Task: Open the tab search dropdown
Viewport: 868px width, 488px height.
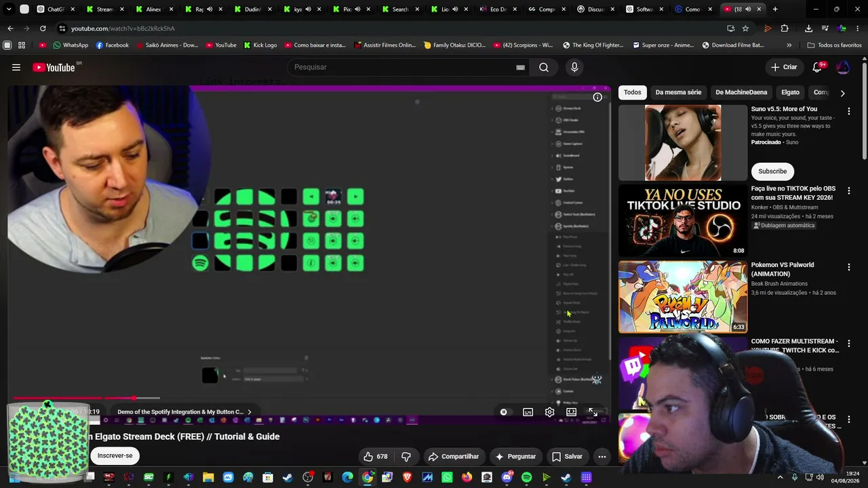Action: [9, 9]
